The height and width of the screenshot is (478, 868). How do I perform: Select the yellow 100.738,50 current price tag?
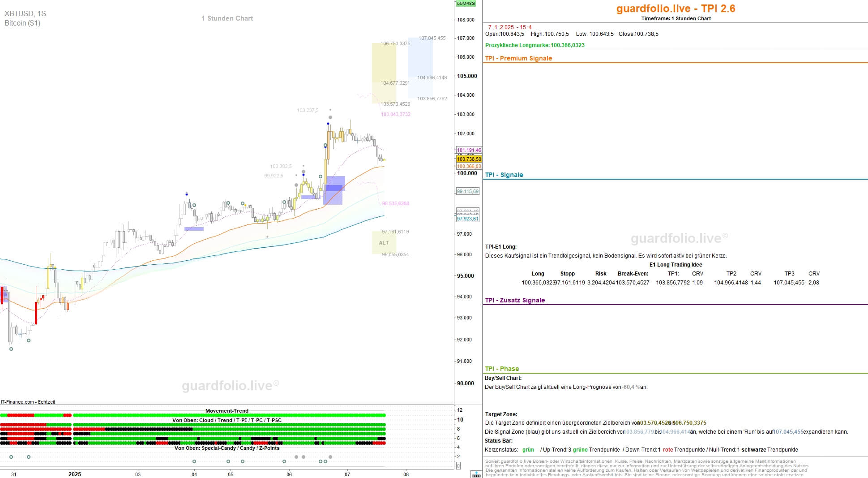tap(469, 159)
